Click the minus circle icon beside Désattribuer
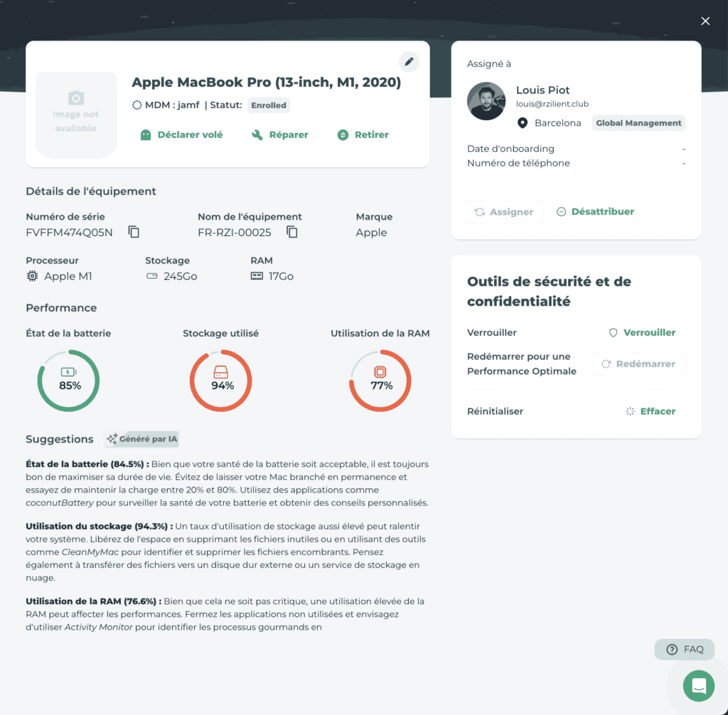The width and height of the screenshot is (728, 715). (562, 212)
